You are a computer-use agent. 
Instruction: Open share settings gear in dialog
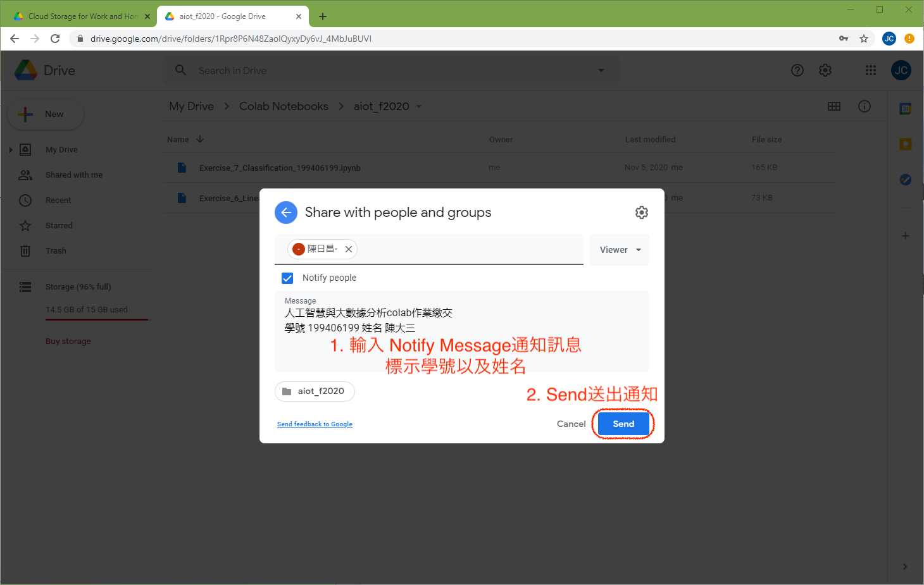[x=641, y=212]
